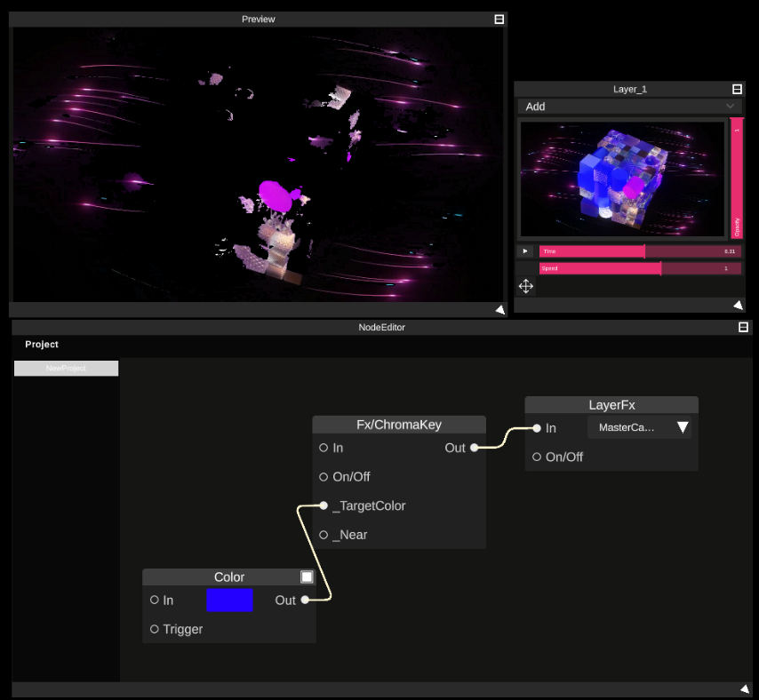Open the MasterCa dropdown on LayerFx node
759x700 pixels.
pos(638,426)
